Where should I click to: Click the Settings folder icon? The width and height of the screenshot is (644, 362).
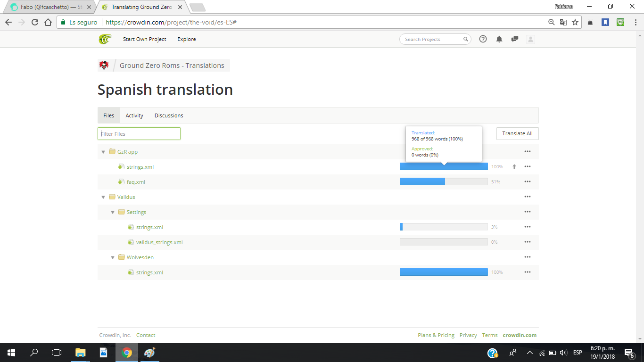point(122,212)
